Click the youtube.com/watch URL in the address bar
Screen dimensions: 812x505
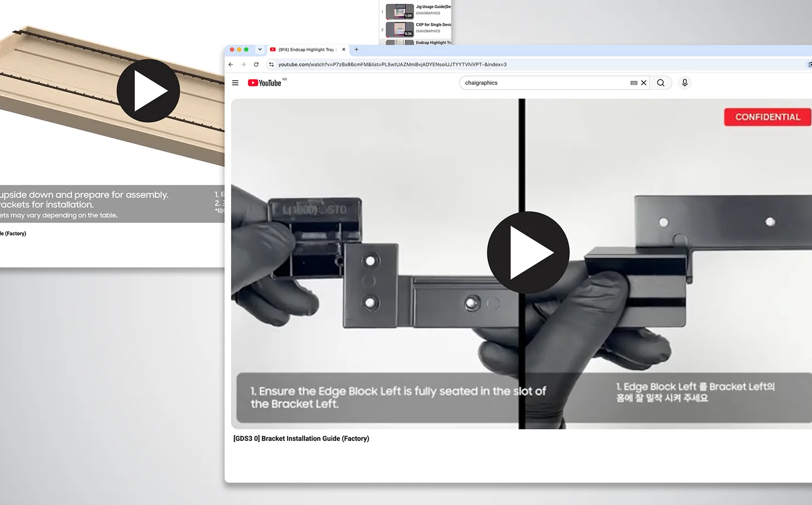point(392,64)
